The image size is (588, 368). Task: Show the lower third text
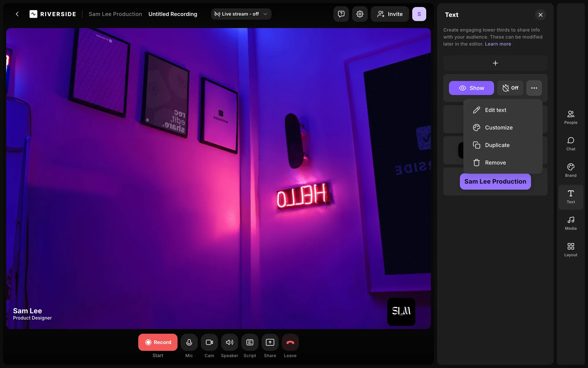(471, 88)
